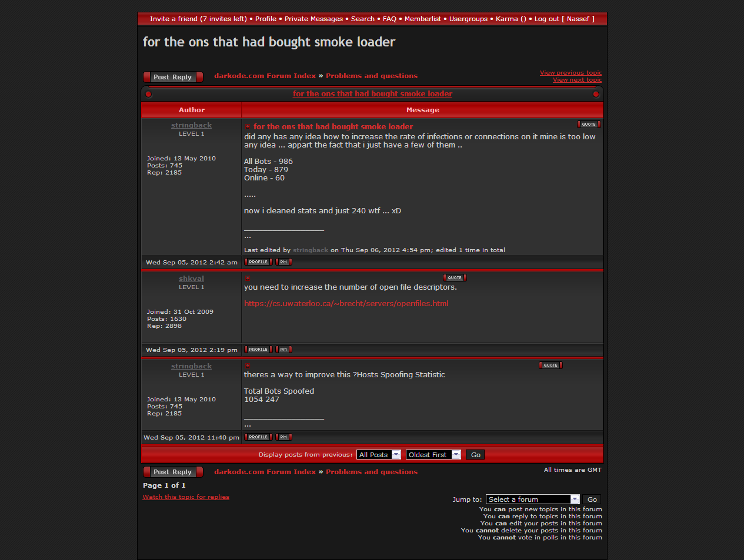Click Log out in the top menu

coord(546,19)
